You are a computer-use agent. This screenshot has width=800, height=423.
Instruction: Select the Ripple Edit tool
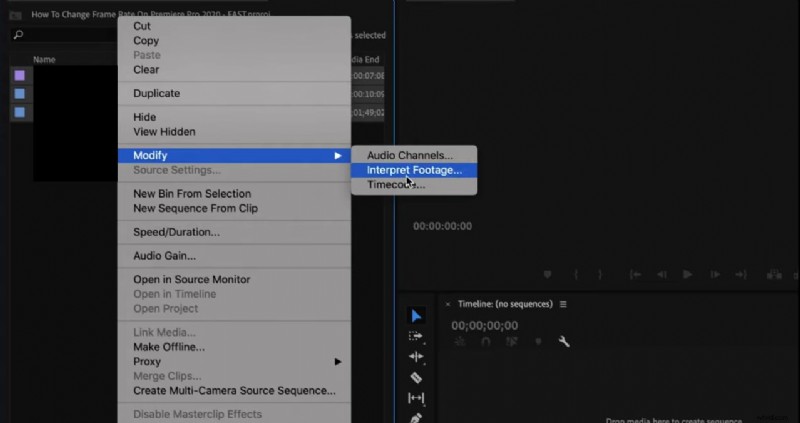coord(416,357)
